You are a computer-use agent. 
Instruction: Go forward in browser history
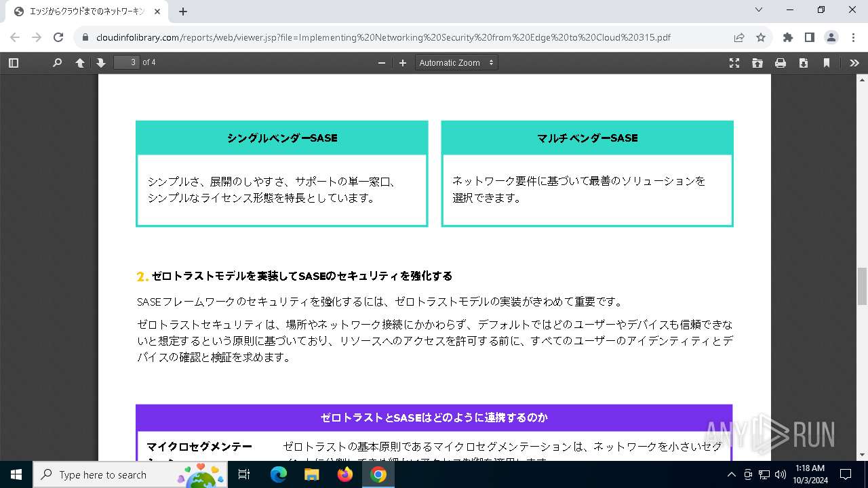click(37, 37)
